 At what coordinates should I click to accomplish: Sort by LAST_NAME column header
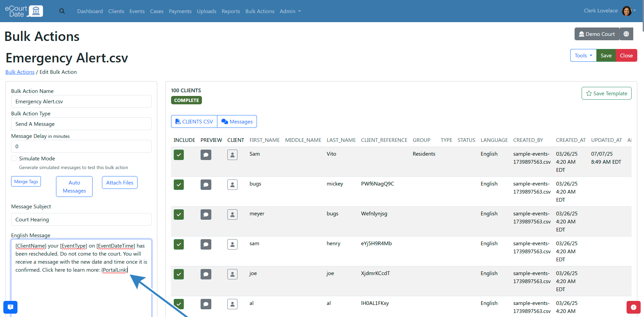[341, 140]
